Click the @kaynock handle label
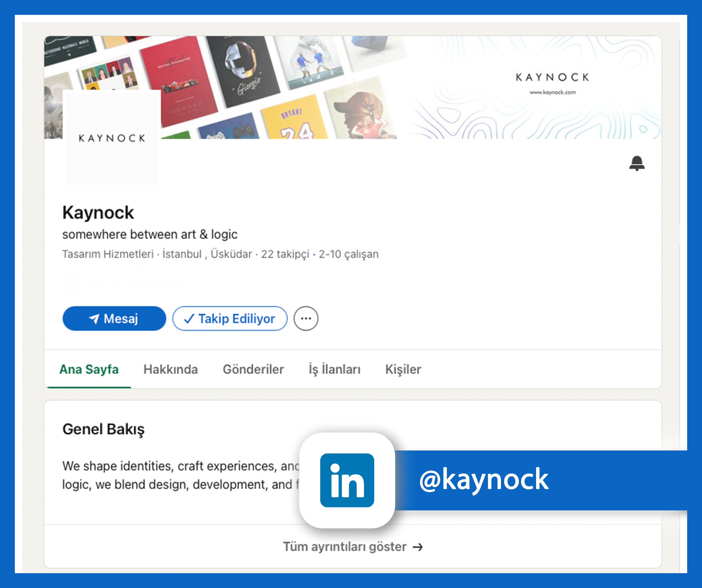The height and width of the screenshot is (588, 702). point(484,480)
